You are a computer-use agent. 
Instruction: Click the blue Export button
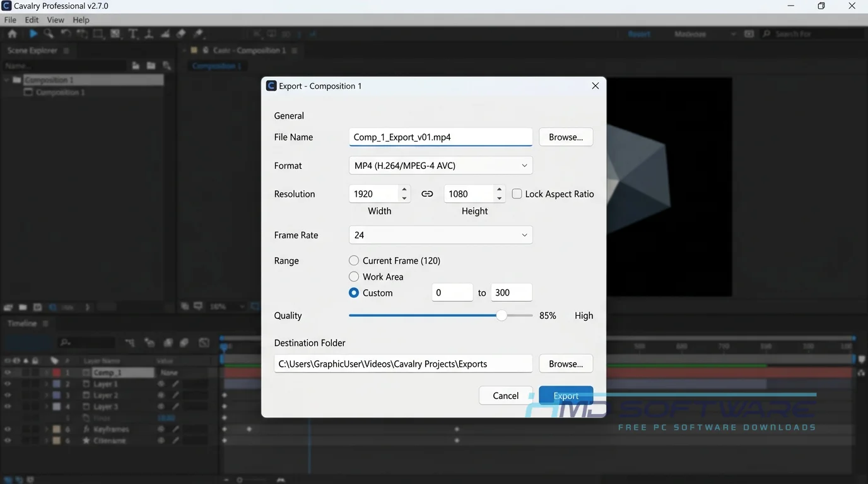pyautogui.click(x=566, y=396)
